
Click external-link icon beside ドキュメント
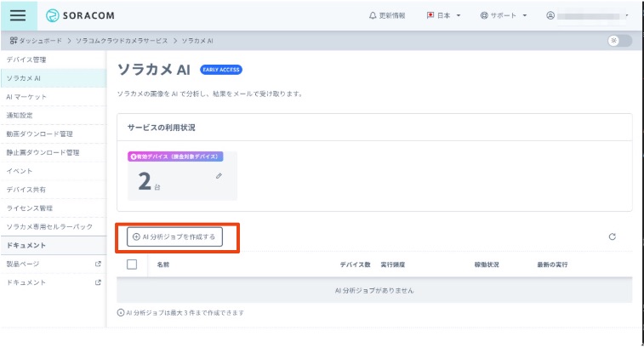coord(98,282)
